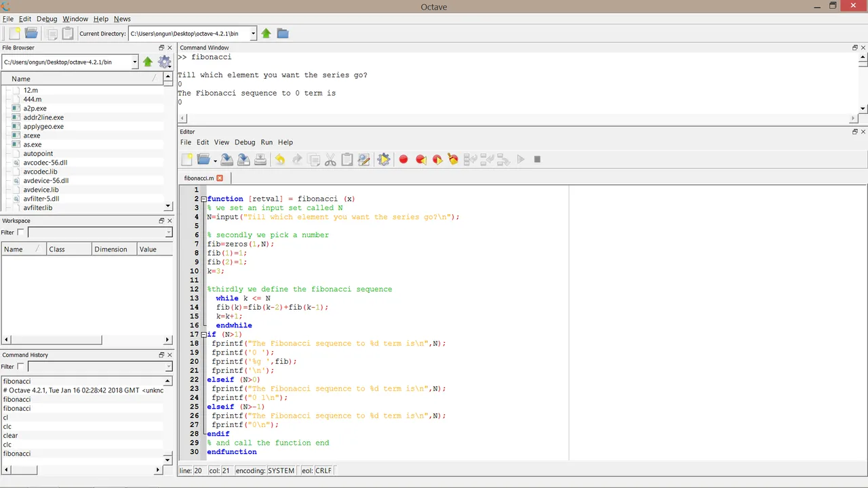Click Workspace horizontal scrollbar right arrow
Screen dimensions: 868x488
(x=168, y=340)
